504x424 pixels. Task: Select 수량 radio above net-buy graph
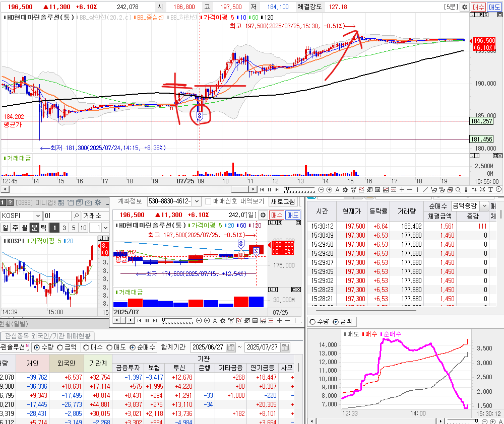pyautogui.click(x=312, y=322)
